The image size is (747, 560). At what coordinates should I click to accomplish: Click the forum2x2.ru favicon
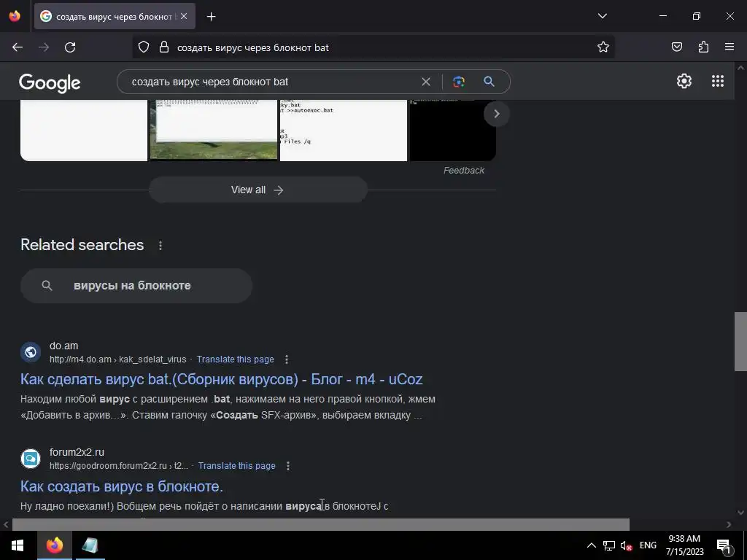[31, 459]
